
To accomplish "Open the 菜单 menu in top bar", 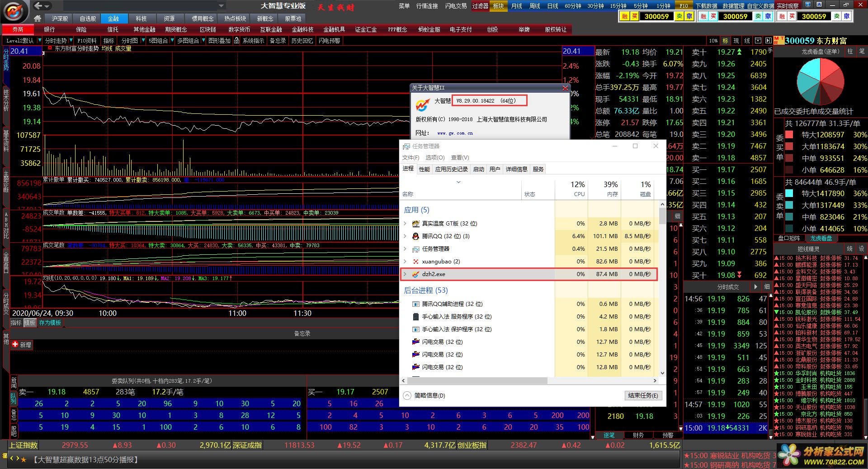I will coord(404,6).
